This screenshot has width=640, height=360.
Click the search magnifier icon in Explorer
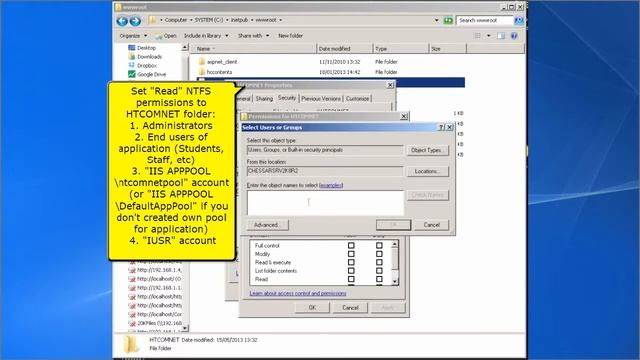[x=519, y=20]
